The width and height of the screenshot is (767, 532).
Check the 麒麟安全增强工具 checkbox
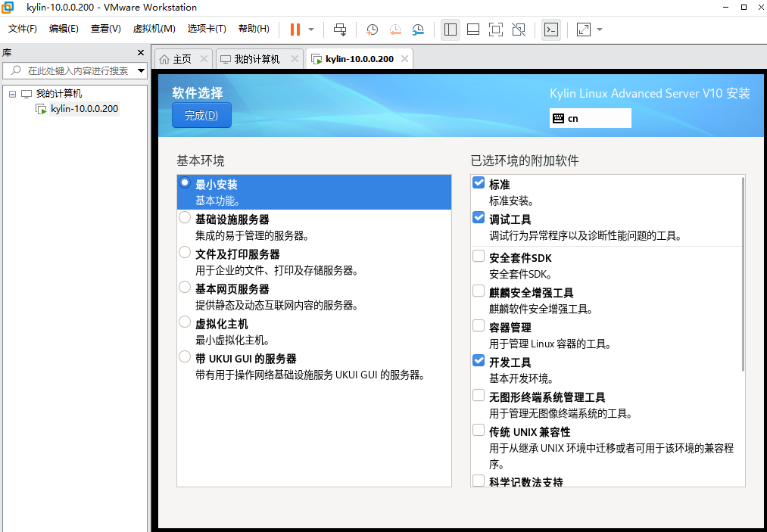pyautogui.click(x=479, y=291)
